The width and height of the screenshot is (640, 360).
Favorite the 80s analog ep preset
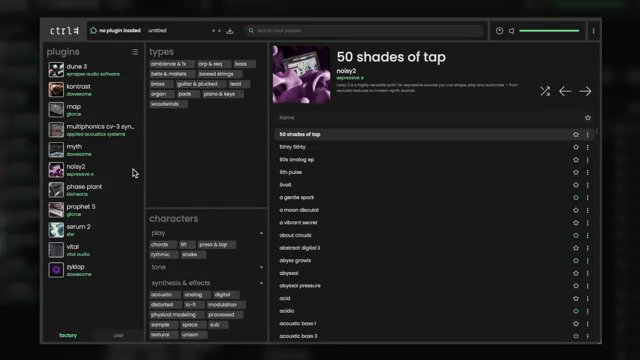click(576, 160)
